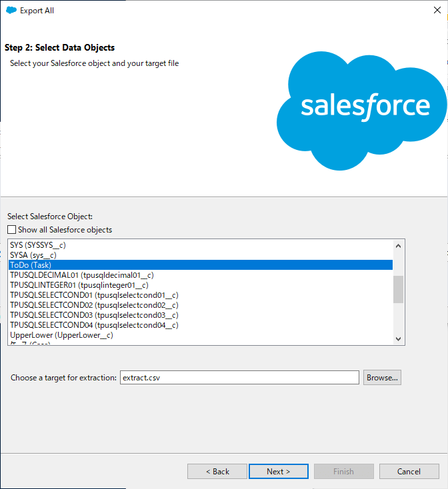
Task: Choose TPUSQLDECIMAL01 object from list
Action: pos(201,275)
